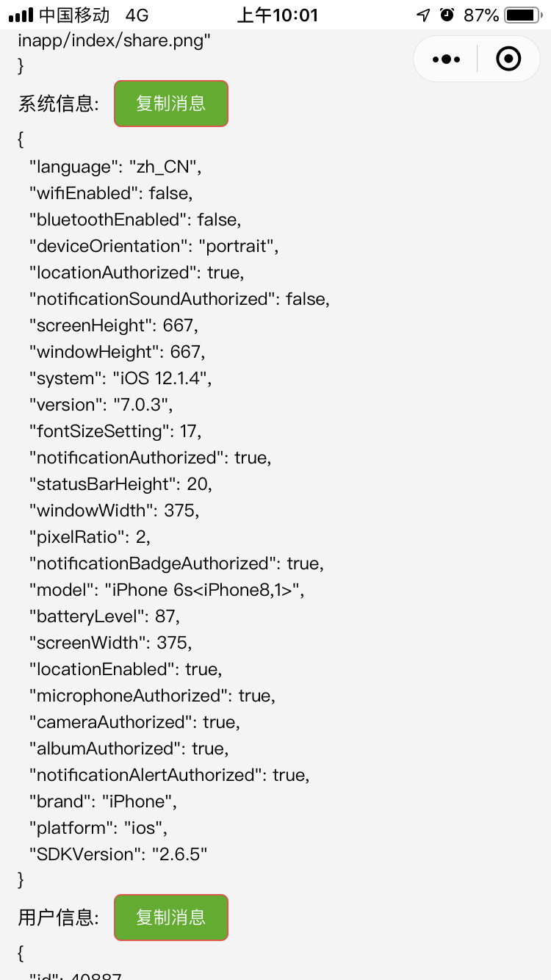
Task: Copy the system info via 复制消息 button
Action: click(x=171, y=104)
